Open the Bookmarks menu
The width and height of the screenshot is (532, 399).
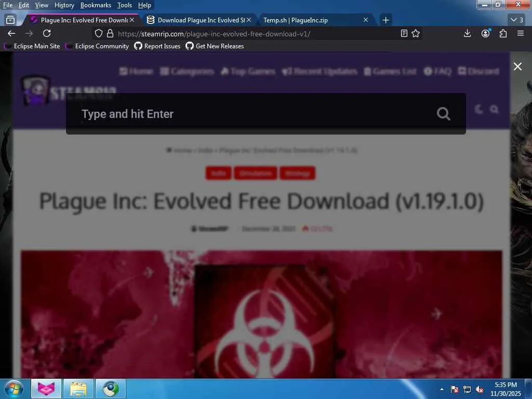(x=96, y=5)
